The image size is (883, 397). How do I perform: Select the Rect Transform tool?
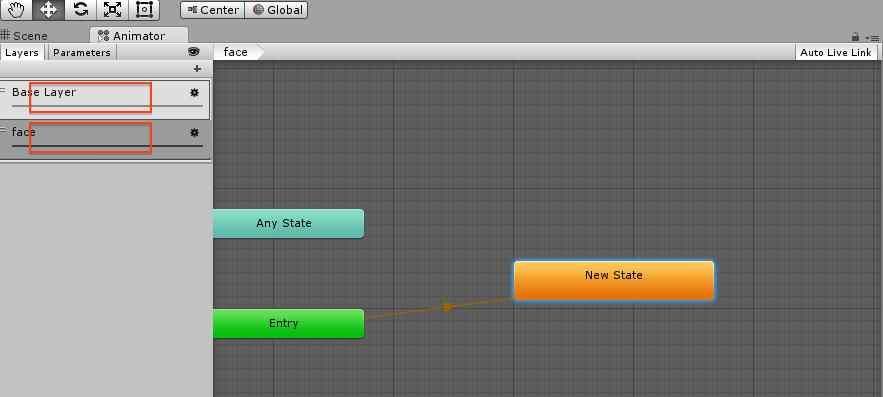point(145,10)
